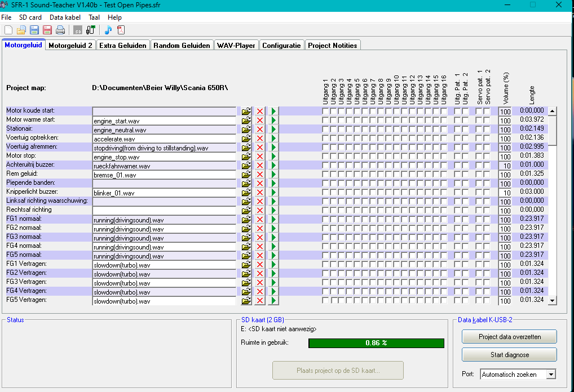Browse for a file for FG2 normaal
574x392 pixels.
(x=246, y=229)
